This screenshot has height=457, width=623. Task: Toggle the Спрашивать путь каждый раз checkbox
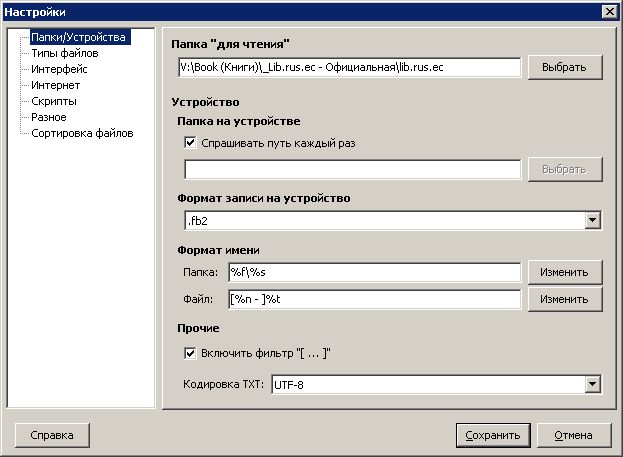click(191, 143)
